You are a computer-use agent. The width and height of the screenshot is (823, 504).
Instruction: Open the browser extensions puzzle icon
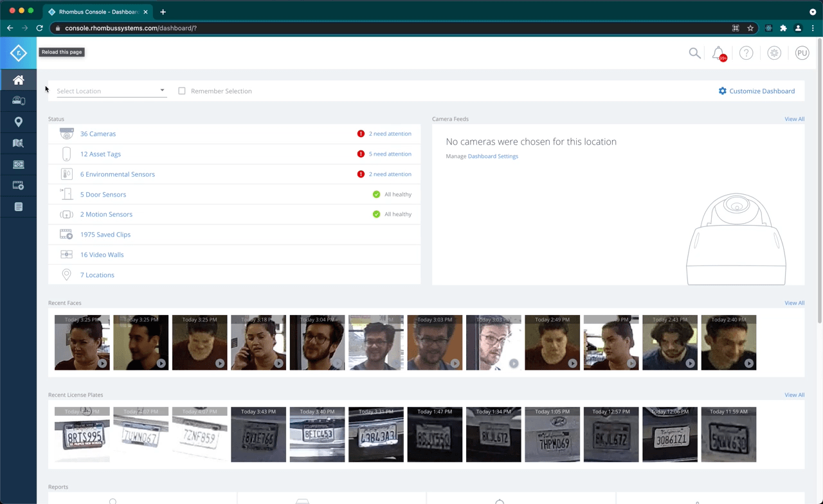[783, 28]
